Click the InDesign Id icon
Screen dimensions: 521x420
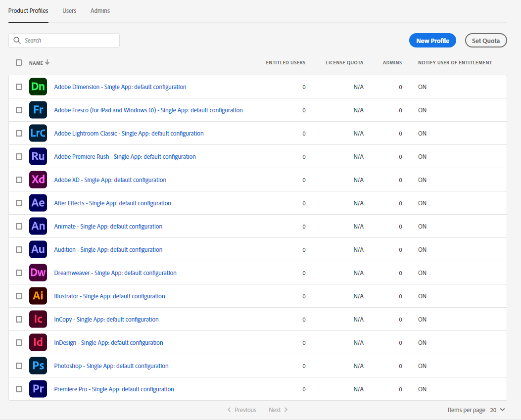tap(38, 342)
